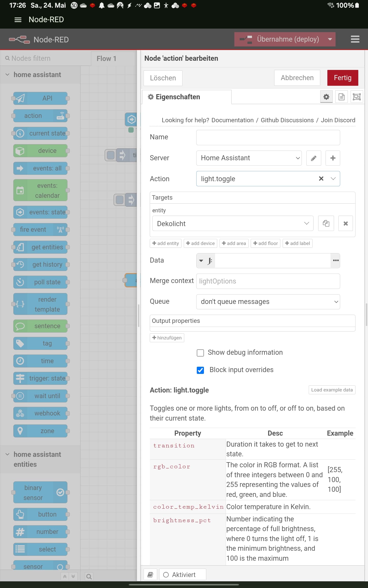Add a new server with plus icon
Viewport: 368px width, 588px height.
(333, 158)
